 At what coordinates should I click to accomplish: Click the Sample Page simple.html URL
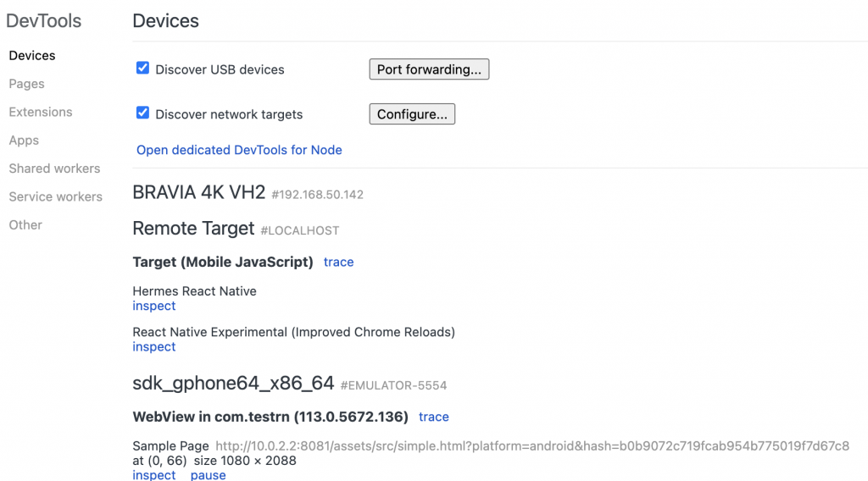click(x=532, y=445)
